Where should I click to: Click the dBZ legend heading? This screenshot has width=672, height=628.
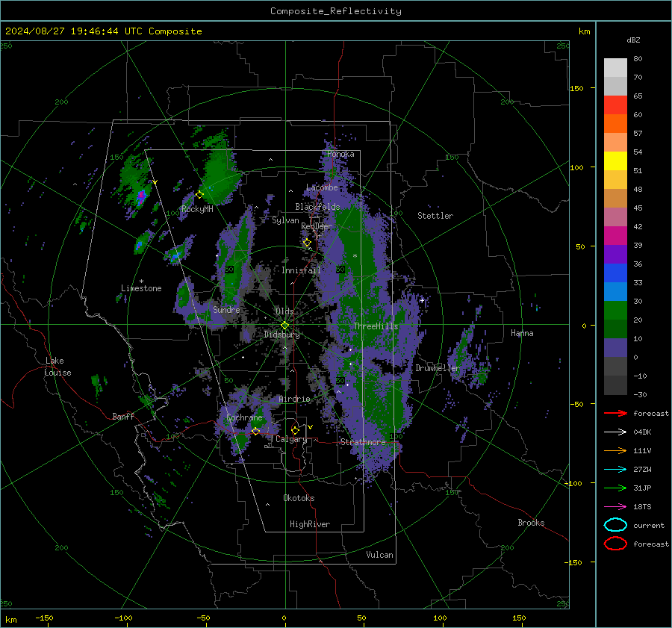633,40
